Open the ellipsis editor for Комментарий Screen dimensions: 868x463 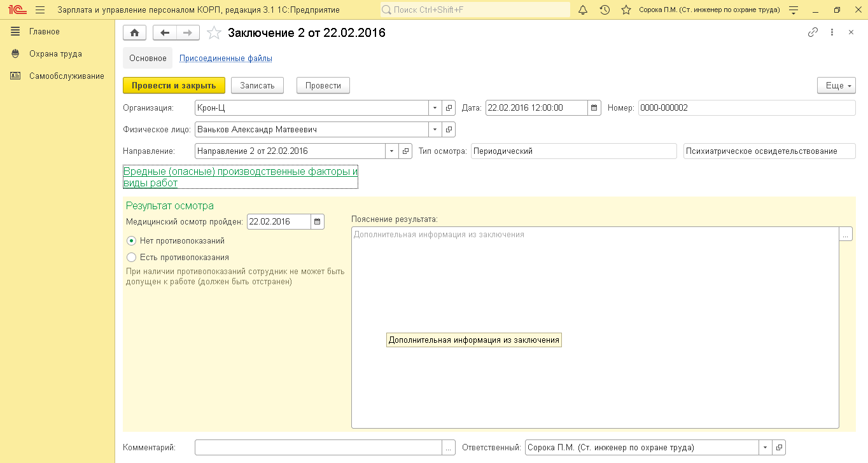[449, 447]
